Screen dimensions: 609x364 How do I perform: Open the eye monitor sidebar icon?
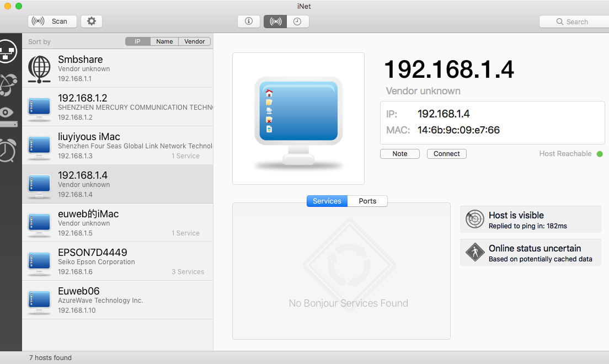8,116
